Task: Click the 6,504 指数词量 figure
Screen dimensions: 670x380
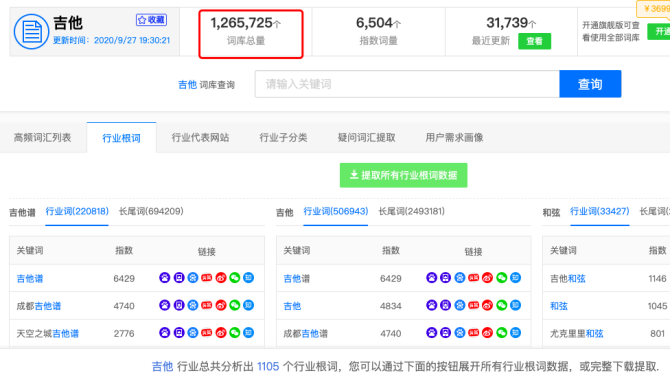Action: point(378,23)
